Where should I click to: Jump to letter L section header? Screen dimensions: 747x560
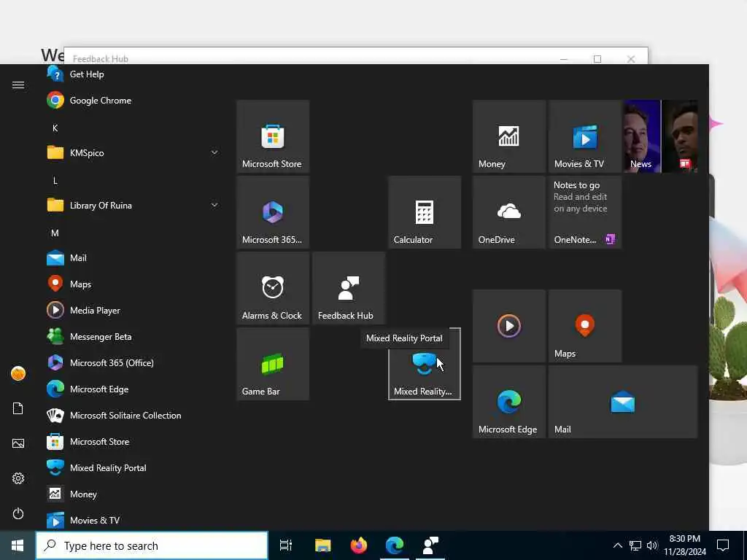point(55,181)
